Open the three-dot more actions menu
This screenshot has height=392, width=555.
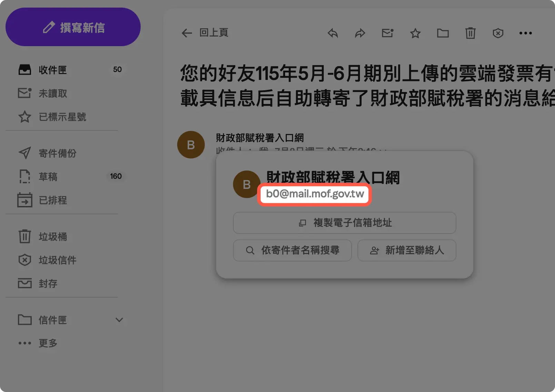point(526,33)
